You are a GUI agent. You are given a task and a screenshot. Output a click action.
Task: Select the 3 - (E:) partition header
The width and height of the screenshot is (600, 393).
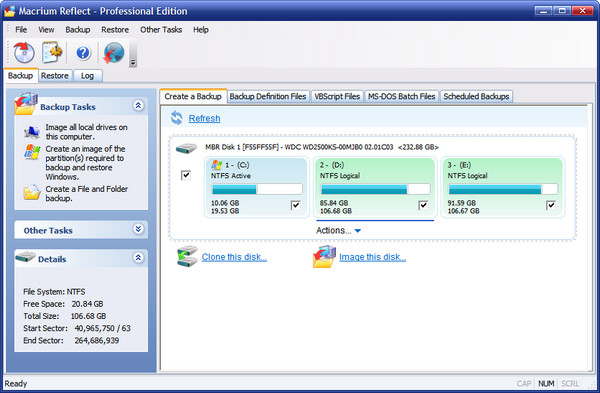click(x=459, y=165)
